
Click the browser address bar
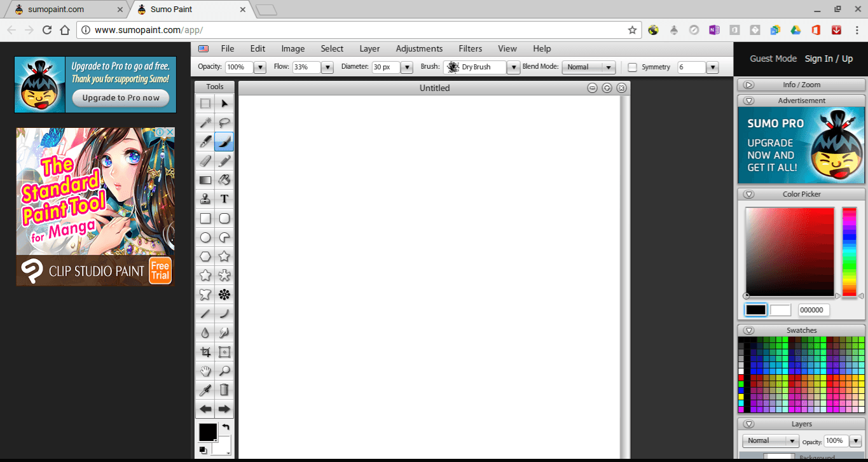[359, 30]
